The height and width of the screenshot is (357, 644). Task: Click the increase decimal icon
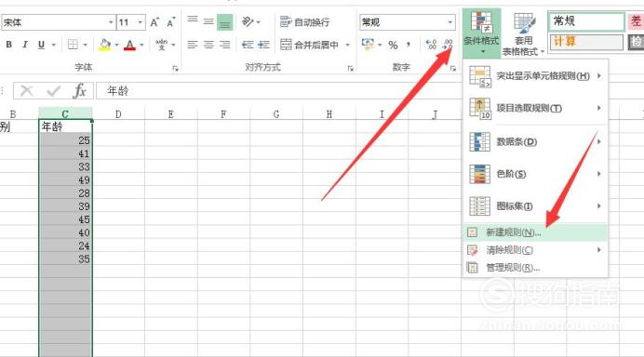click(431, 45)
